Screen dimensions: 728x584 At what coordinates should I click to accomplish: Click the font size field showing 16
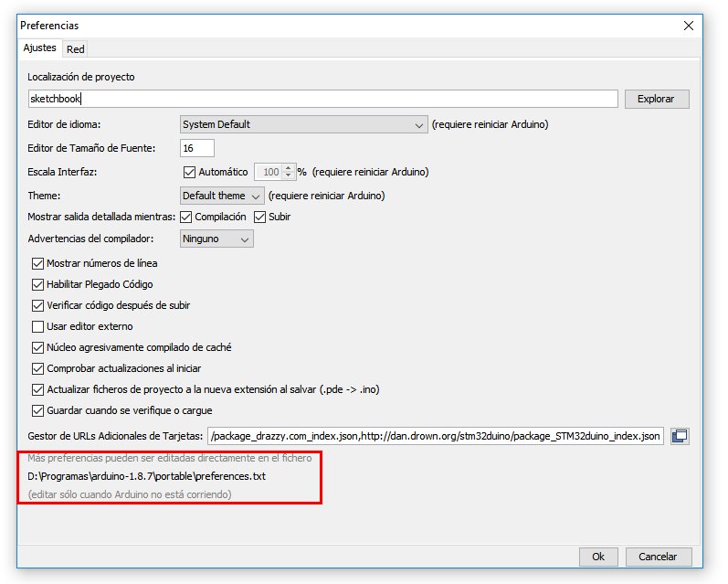pyautogui.click(x=197, y=148)
